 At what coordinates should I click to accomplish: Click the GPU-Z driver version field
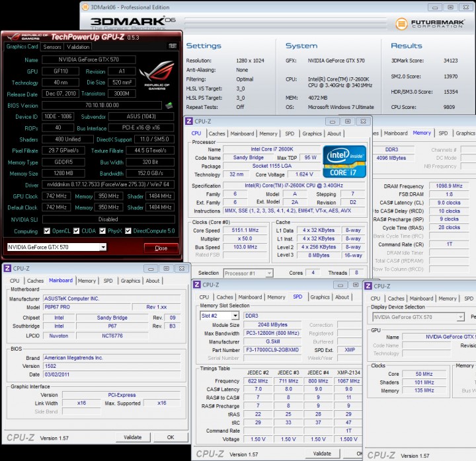[108, 184]
